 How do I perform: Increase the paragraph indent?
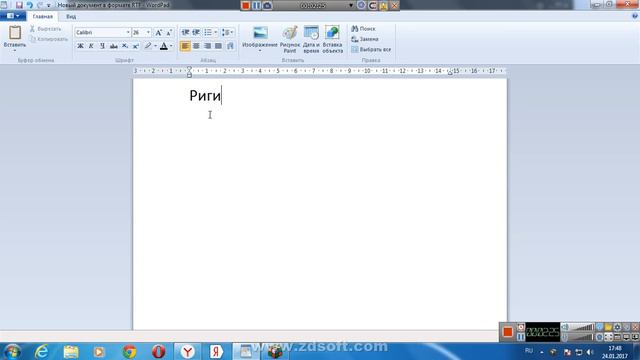[x=196, y=32]
